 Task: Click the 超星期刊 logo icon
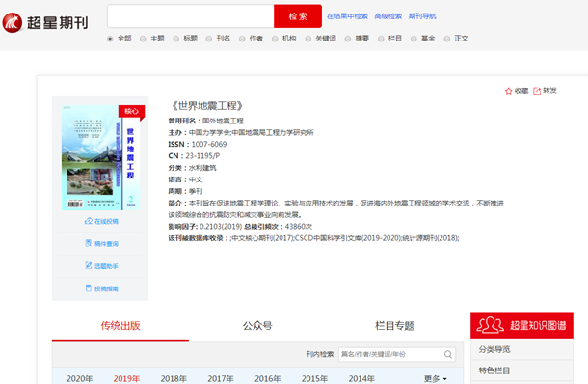click(13, 22)
